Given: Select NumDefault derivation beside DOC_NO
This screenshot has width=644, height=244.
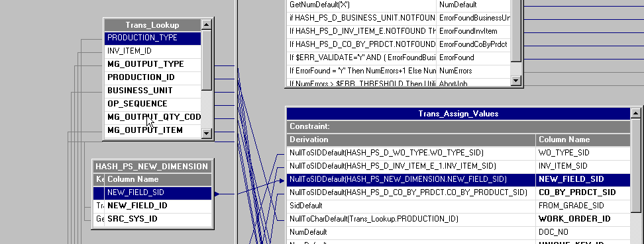Looking at the screenshot, I should (x=411, y=232).
